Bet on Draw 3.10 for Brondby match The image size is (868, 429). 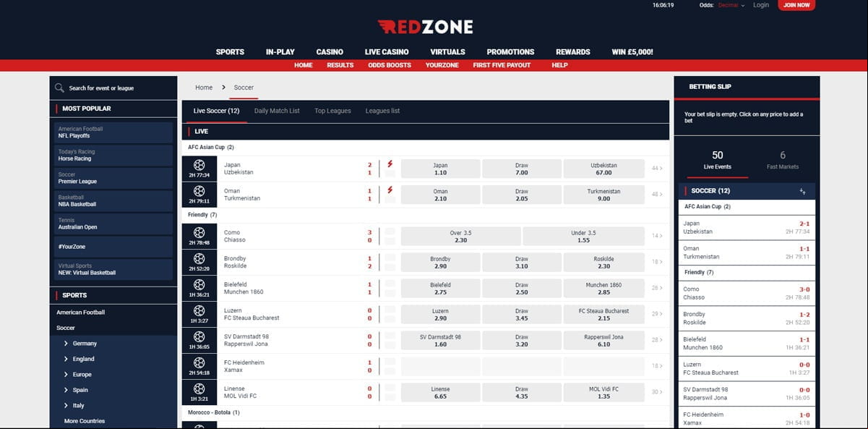click(x=521, y=262)
